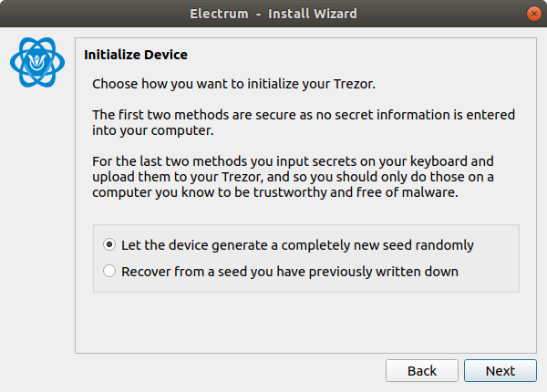This screenshot has height=392, width=547.
Task: Proceed with the Next button
Action: click(501, 371)
